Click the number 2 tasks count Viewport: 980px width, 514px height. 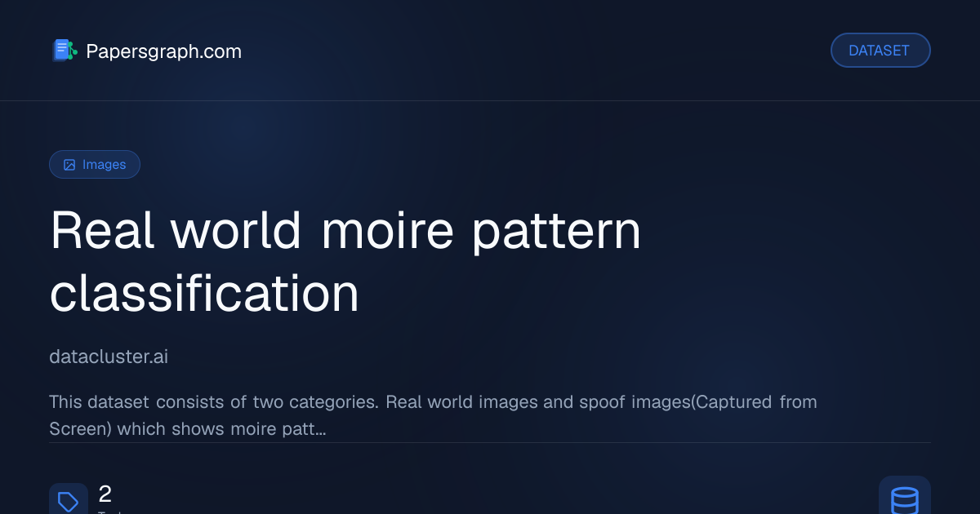pyautogui.click(x=105, y=494)
